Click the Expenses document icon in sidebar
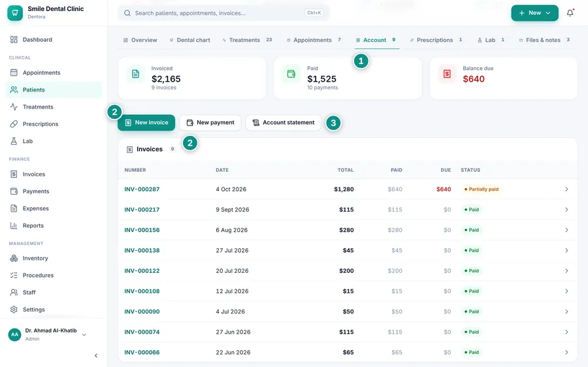The image size is (588, 367). click(x=14, y=208)
